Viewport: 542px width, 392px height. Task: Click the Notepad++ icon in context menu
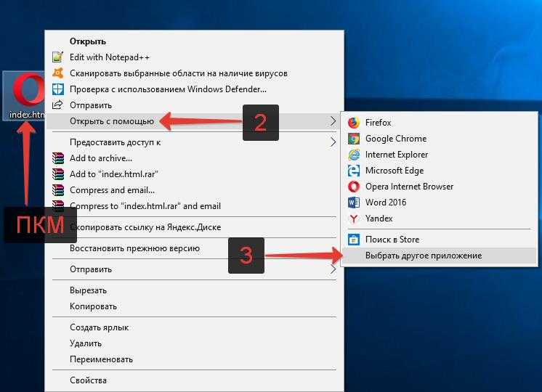tap(57, 57)
